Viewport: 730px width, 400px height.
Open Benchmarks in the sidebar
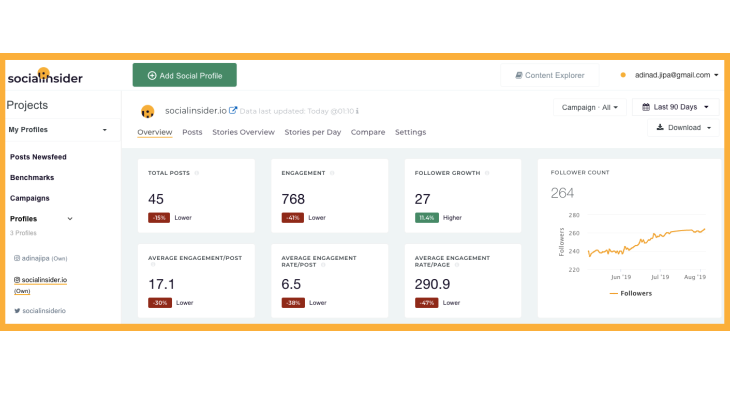coord(32,177)
